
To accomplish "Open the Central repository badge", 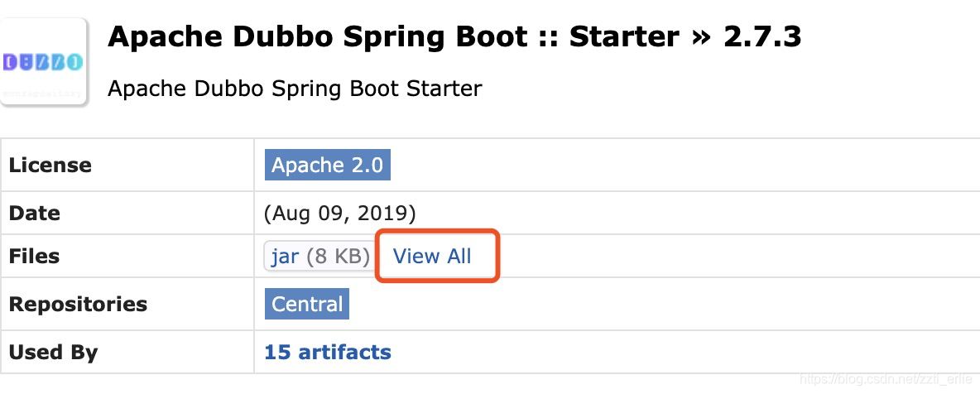I will pyautogui.click(x=307, y=304).
